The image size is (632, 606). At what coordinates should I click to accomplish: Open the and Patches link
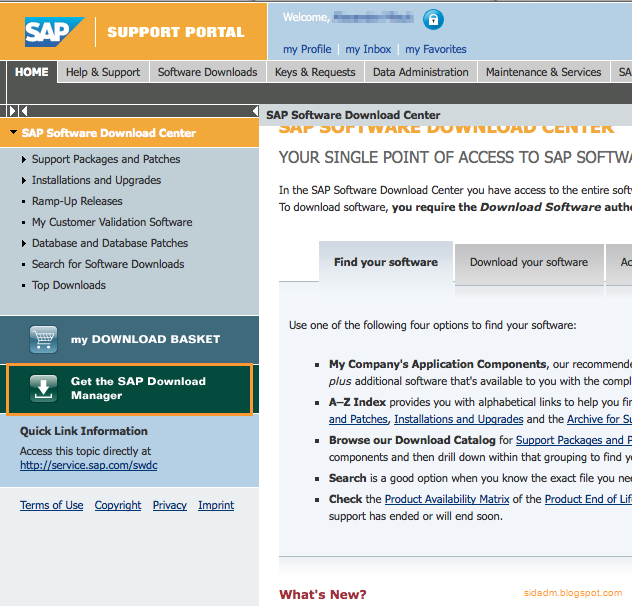[x=358, y=419]
